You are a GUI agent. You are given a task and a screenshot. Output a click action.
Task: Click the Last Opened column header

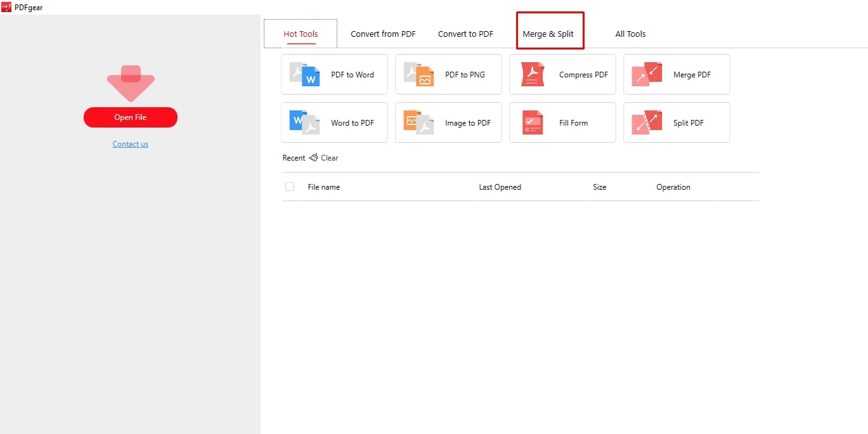pos(500,187)
